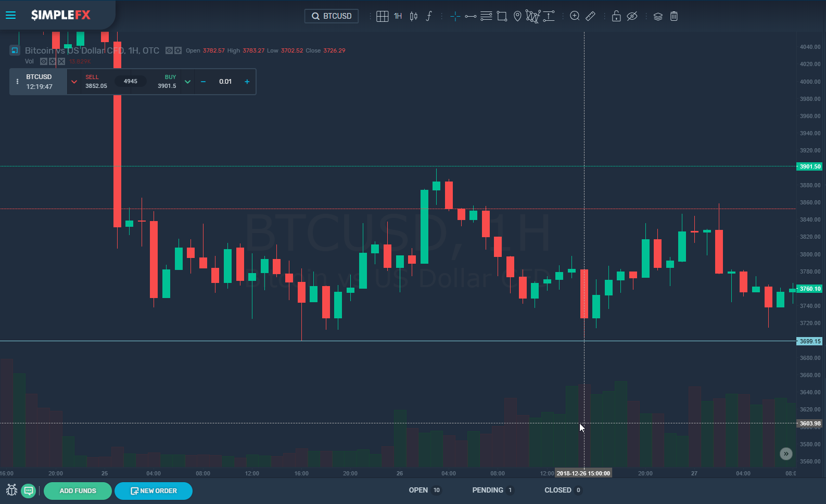Screen dimensions: 826x504
Task: Toggle hide all drawings eye icon
Action: click(632, 16)
